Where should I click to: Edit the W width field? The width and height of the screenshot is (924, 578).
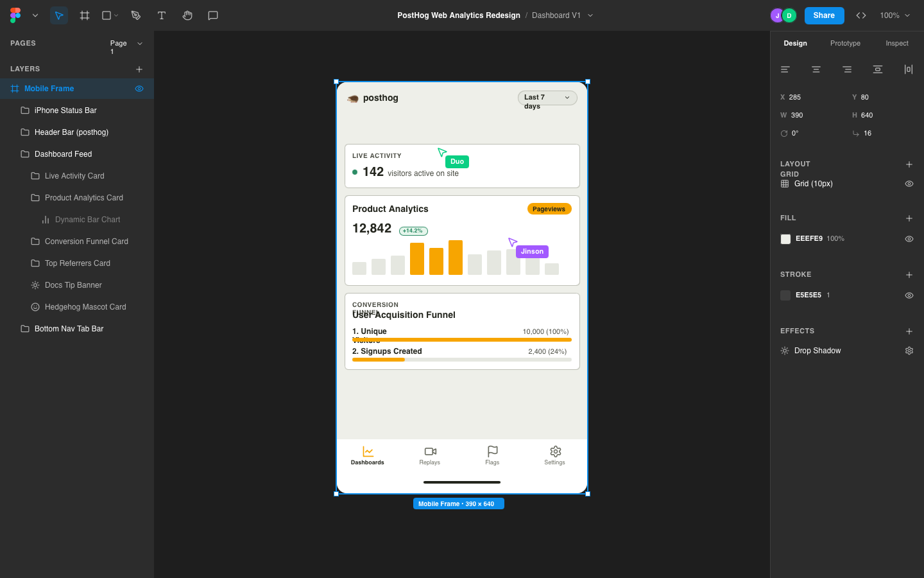[811, 116]
